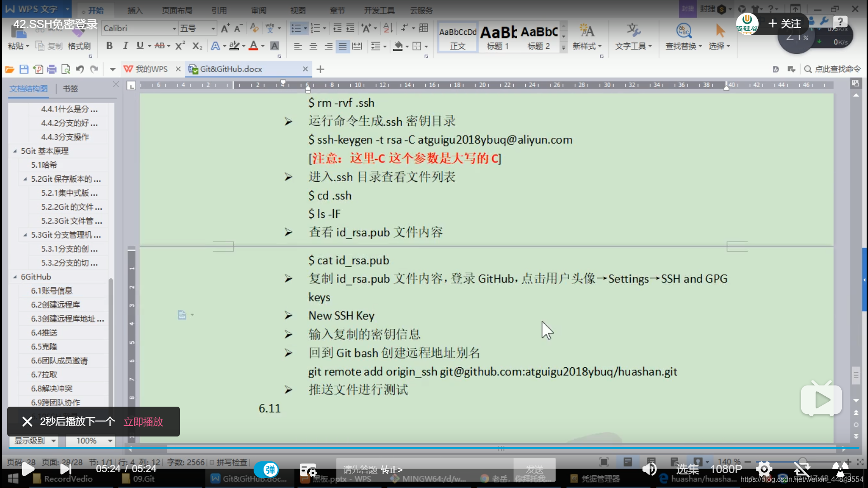Click 立即播放 to play next video
Image resolution: width=868 pixels, height=488 pixels.
[x=143, y=422]
